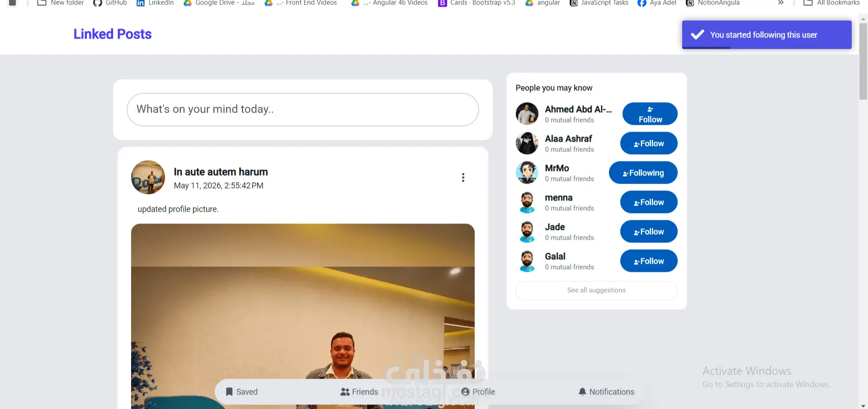The width and height of the screenshot is (868, 409).
Task: Click the scrollbar down arrow
Action: pyautogui.click(x=863, y=406)
